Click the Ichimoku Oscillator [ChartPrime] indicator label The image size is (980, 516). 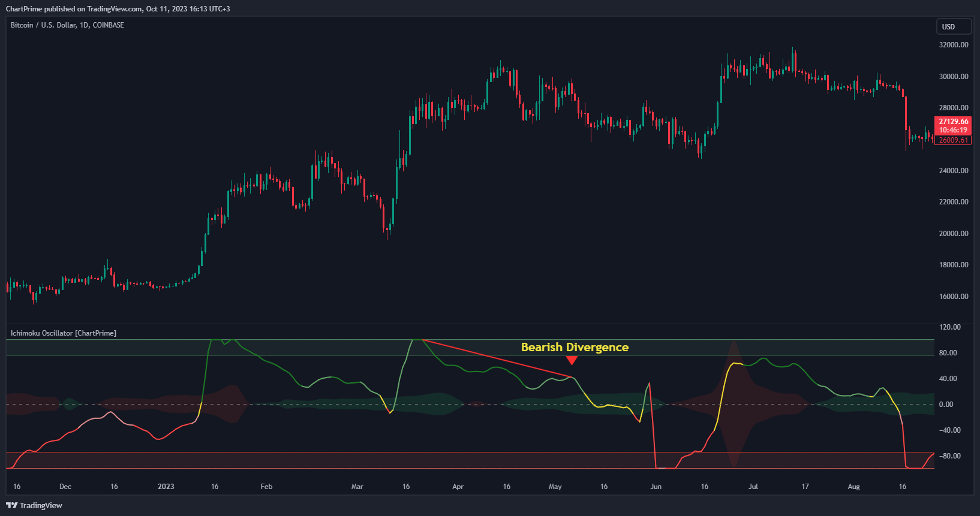pyautogui.click(x=64, y=333)
